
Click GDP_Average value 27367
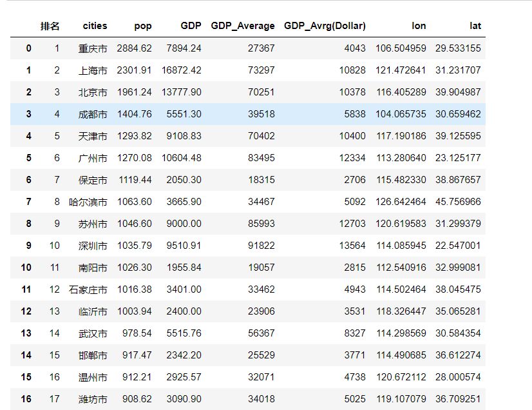coord(261,48)
